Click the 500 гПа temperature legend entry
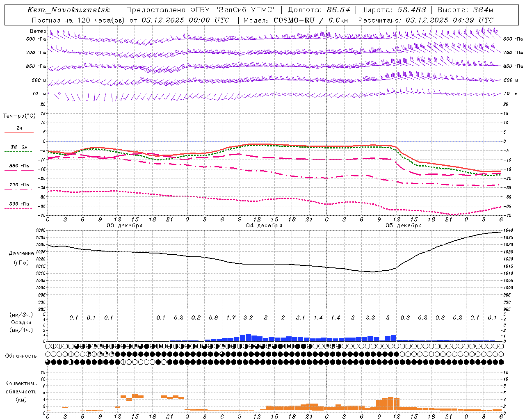Image resolution: width=525 pixels, height=420 pixels. click(x=19, y=204)
